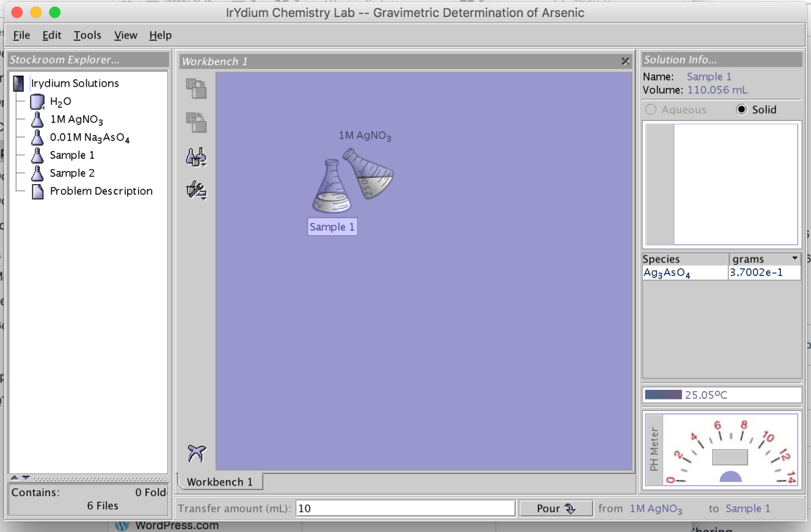The width and height of the screenshot is (811, 532).
Task: Click the Stockroom Explorer panel header
Action: click(x=89, y=59)
